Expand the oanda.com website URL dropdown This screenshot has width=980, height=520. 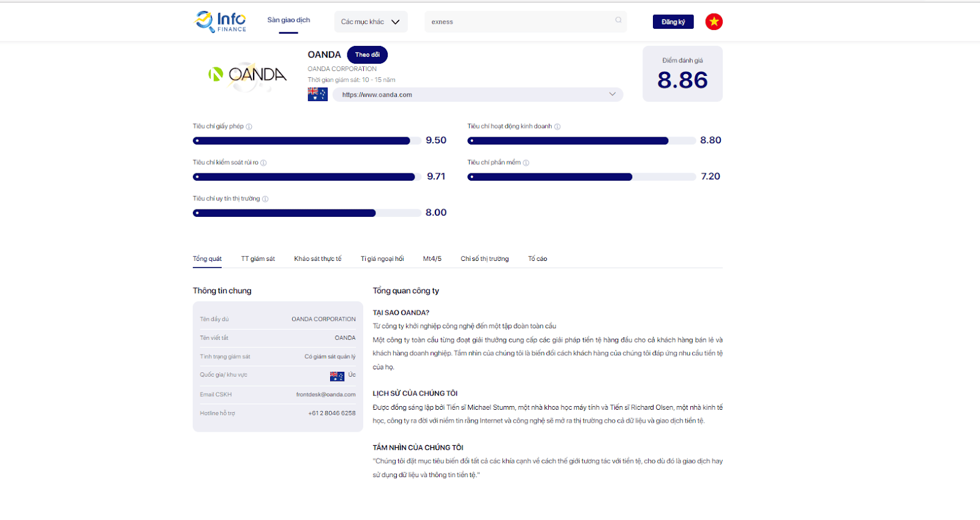pyautogui.click(x=612, y=94)
